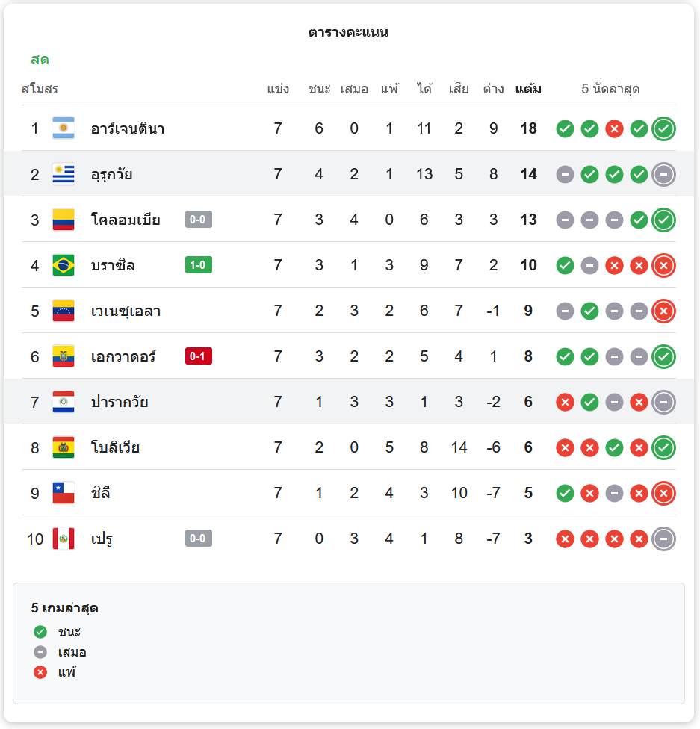Click the Brazil flag icon

(64, 265)
